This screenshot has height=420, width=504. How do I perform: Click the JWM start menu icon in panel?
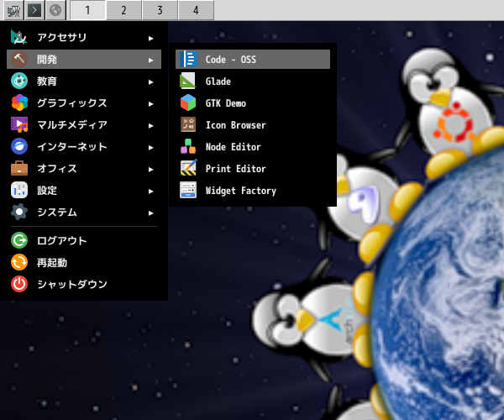tap(13, 10)
